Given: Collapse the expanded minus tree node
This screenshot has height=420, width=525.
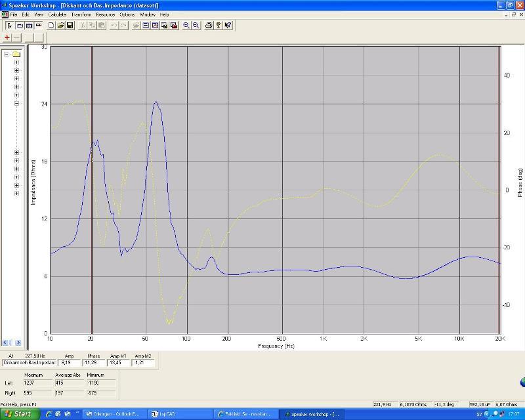Looking at the screenshot, I should pos(16,104).
